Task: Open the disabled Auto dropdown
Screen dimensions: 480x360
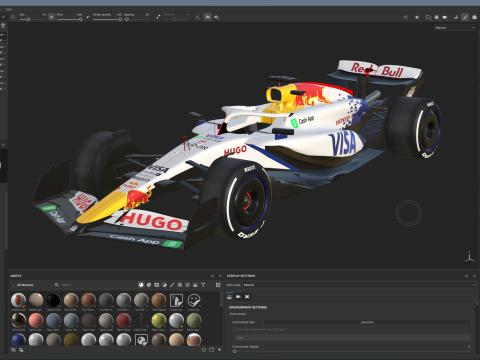Action: [x=353, y=338]
